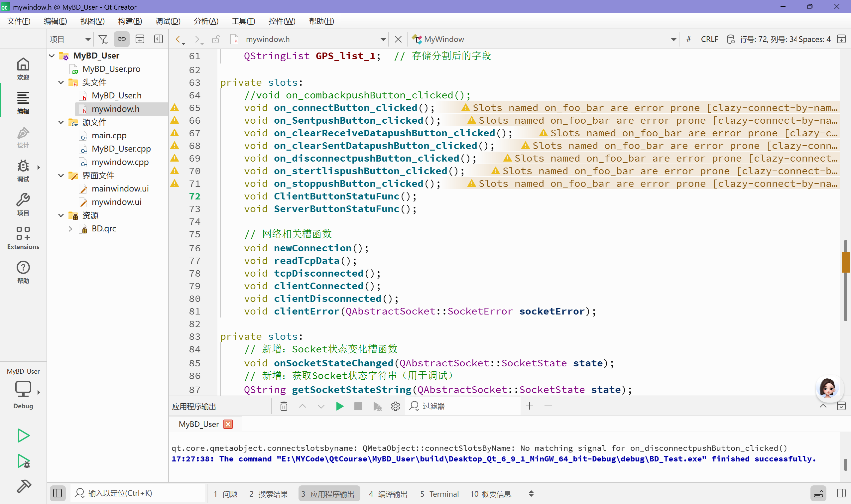Open the Extensions mode
This screenshot has height=504, width=851.
coord(23,238)
